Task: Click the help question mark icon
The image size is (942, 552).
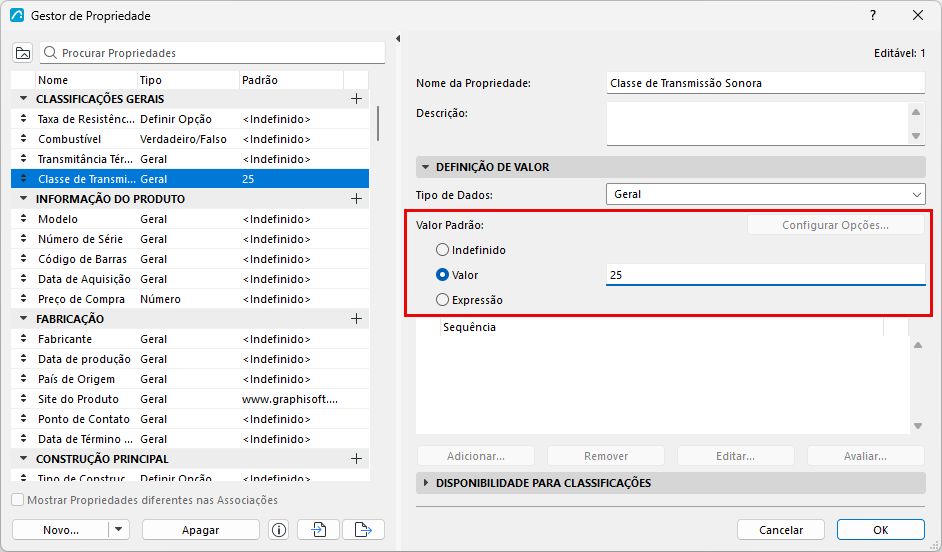Action: pos(873,16)
